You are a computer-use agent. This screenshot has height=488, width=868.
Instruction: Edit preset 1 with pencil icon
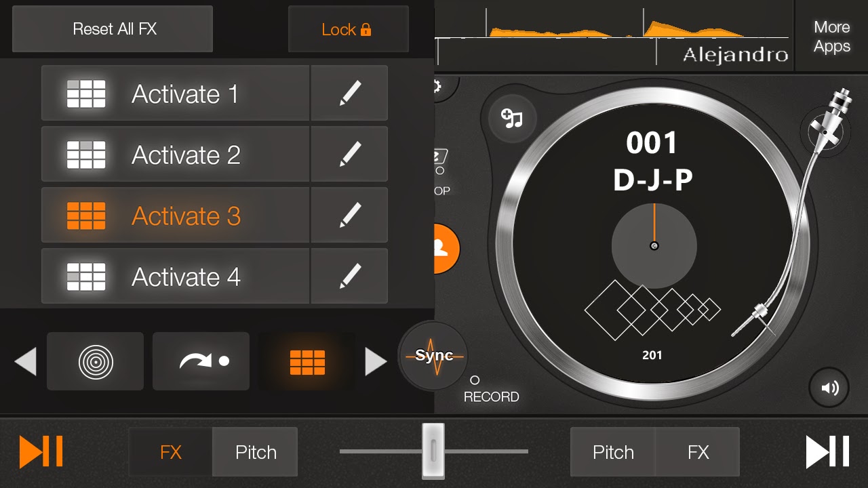tap(349, 94)
